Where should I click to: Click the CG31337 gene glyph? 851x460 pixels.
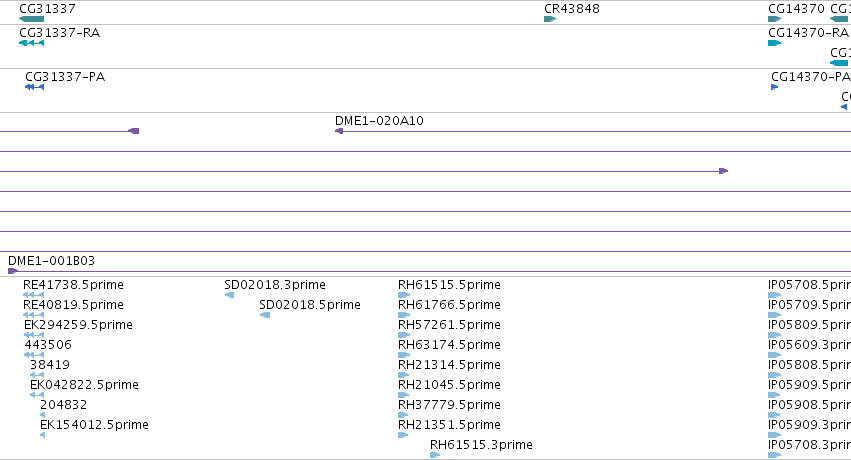click(31, 19)
